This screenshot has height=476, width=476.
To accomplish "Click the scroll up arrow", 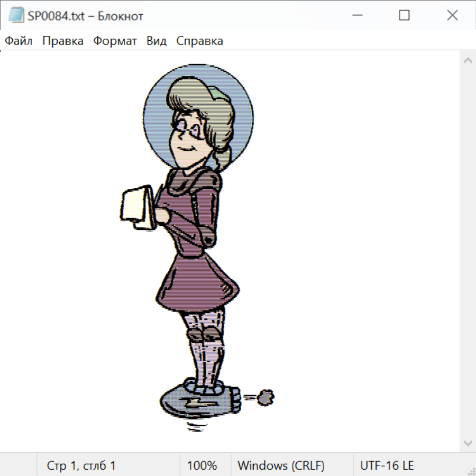I will (x=468, y=60).
